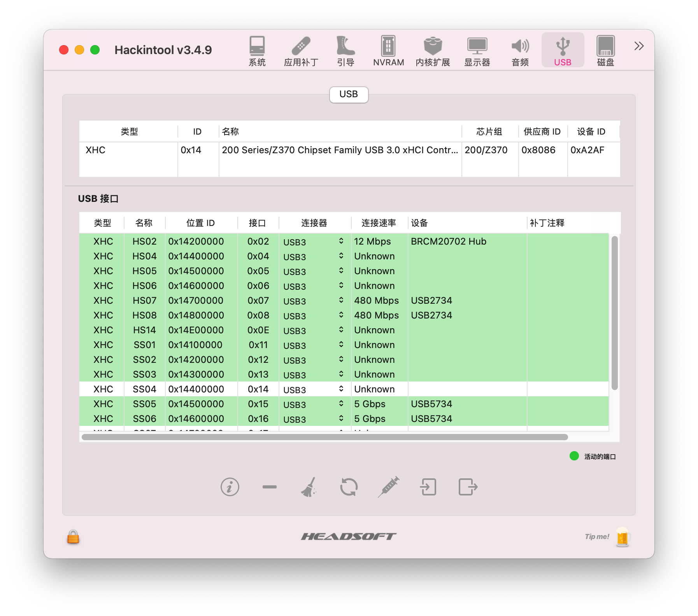Click the syringe inject icon
Screen dimensions: 698x616
coord(388,487)
